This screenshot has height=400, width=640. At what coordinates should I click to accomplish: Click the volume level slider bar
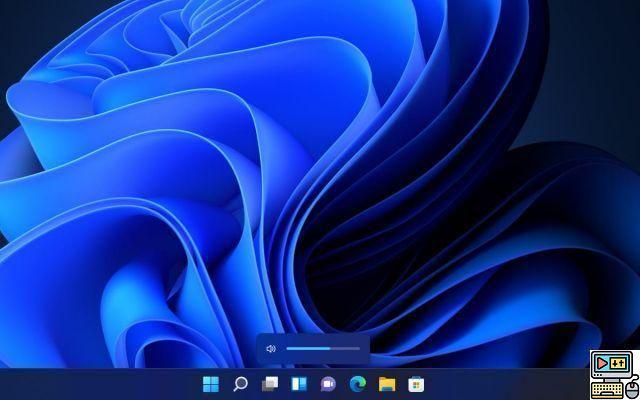coord(323,349)
